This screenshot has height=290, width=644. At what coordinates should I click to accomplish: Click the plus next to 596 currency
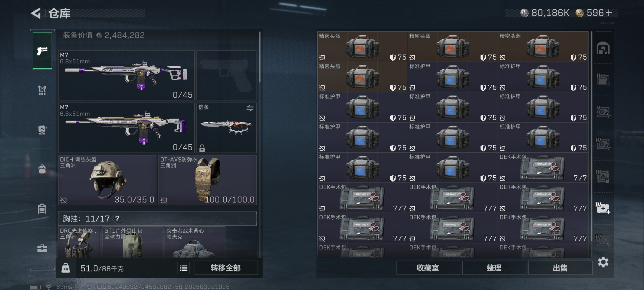[x=609, y=13]
